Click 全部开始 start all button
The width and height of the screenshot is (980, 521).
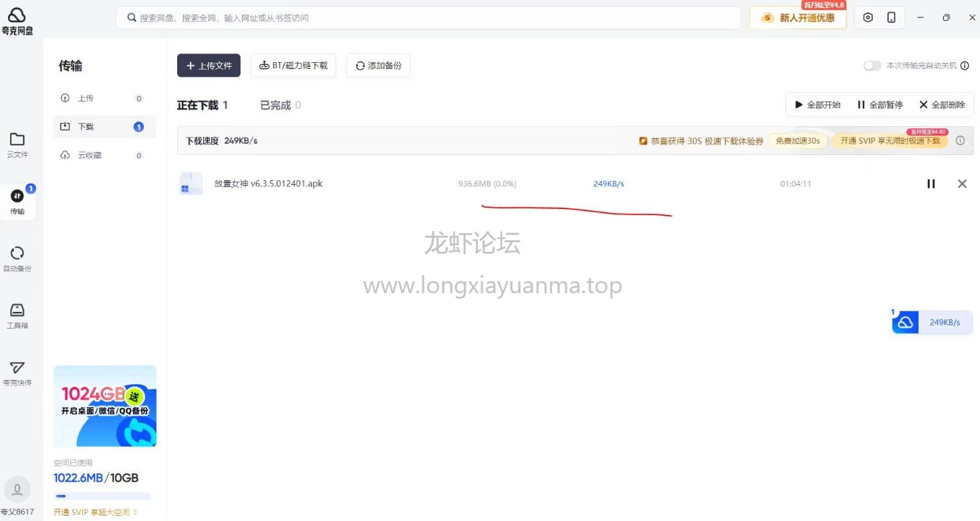click(818, 105)
